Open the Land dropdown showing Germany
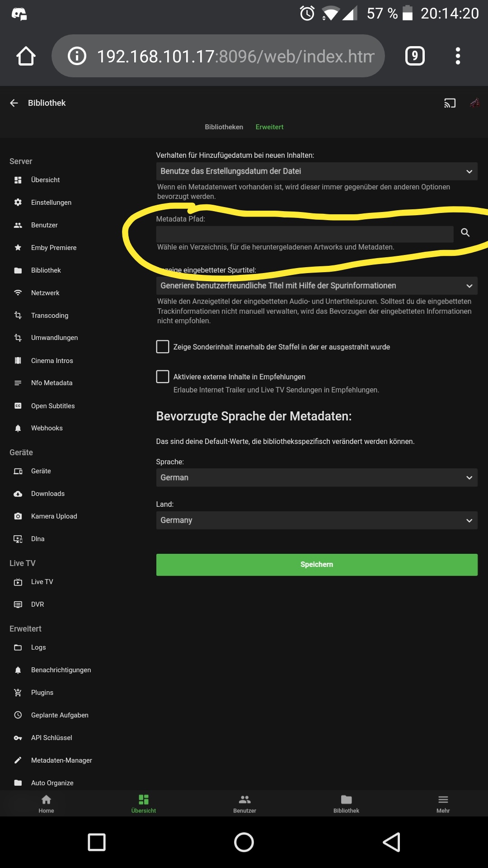This screenshot has height=868, width=488. [317, 520]
